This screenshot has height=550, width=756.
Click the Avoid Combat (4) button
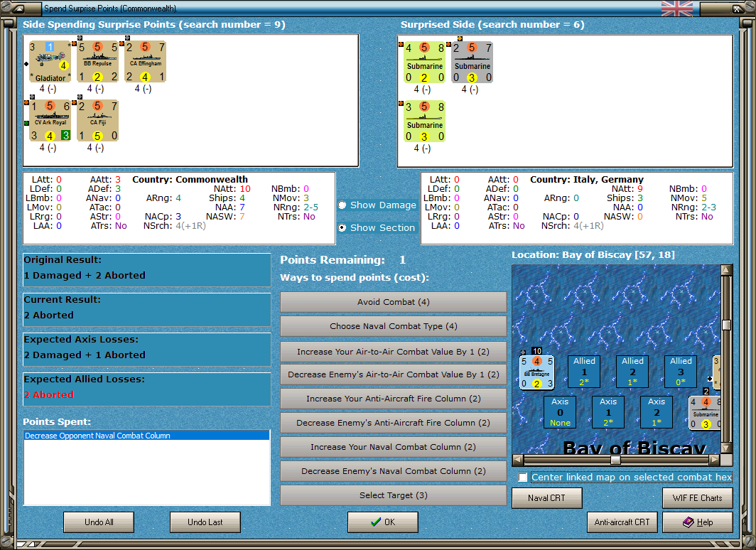pos(394,302)
